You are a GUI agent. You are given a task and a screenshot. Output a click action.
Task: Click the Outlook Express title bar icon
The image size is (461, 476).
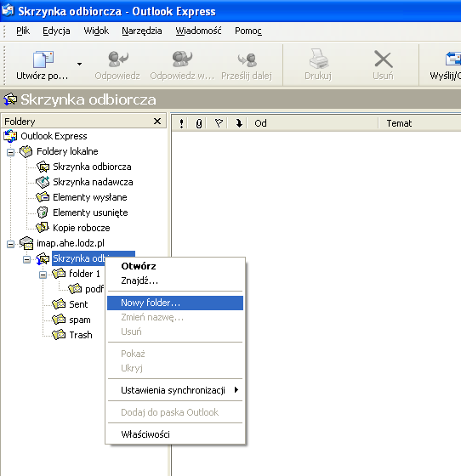pyautogui.click(x=8, y=10)
